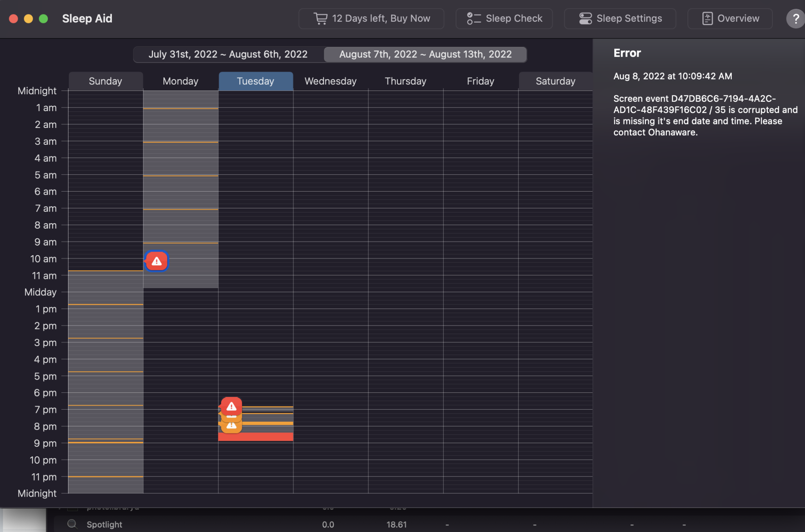Select the August 7th – August 13th week
Viewport: 805px width, 532px height.
(425, 54)
